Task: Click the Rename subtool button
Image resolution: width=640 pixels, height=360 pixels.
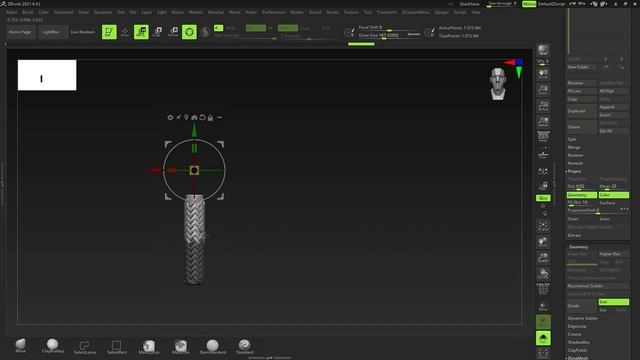Action: 581,83
